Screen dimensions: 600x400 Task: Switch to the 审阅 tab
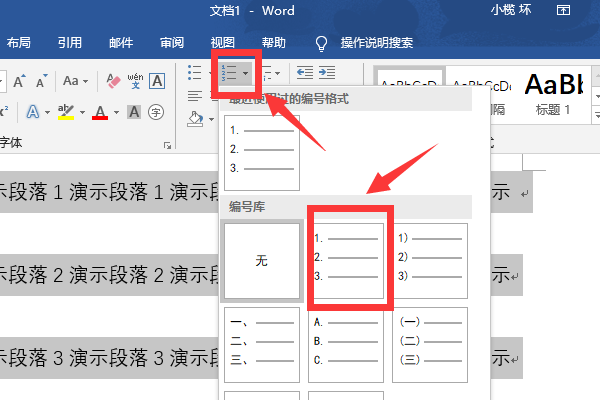172,42
